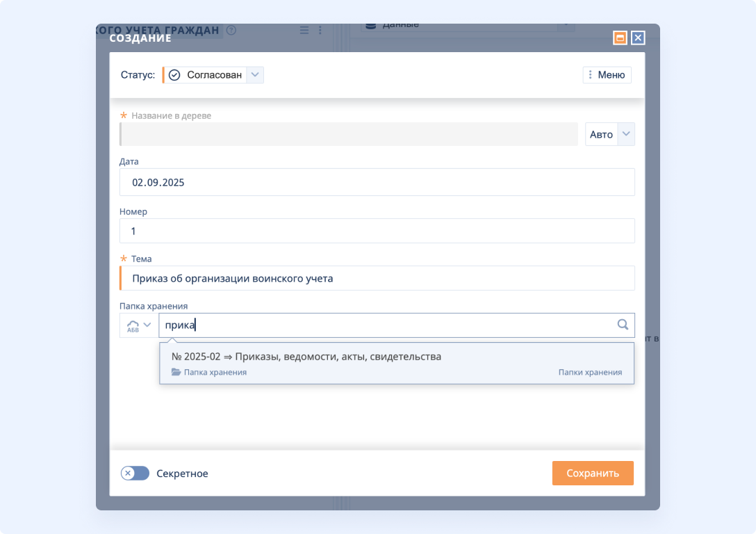This screenshot has height=534, width=756.
Task: Open the Авто dropdown next to Название в дереве
Action: pyautogui.click(x=626, y=133)
